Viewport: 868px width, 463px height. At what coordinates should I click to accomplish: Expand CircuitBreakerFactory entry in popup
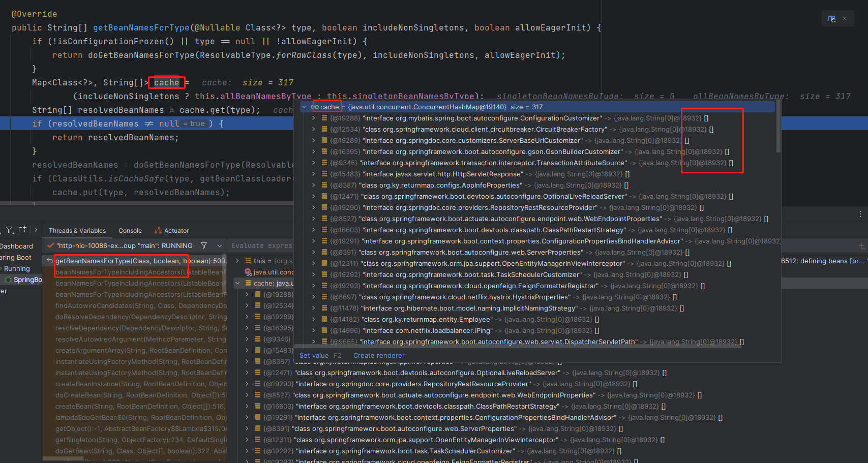[x=313, y=129]
